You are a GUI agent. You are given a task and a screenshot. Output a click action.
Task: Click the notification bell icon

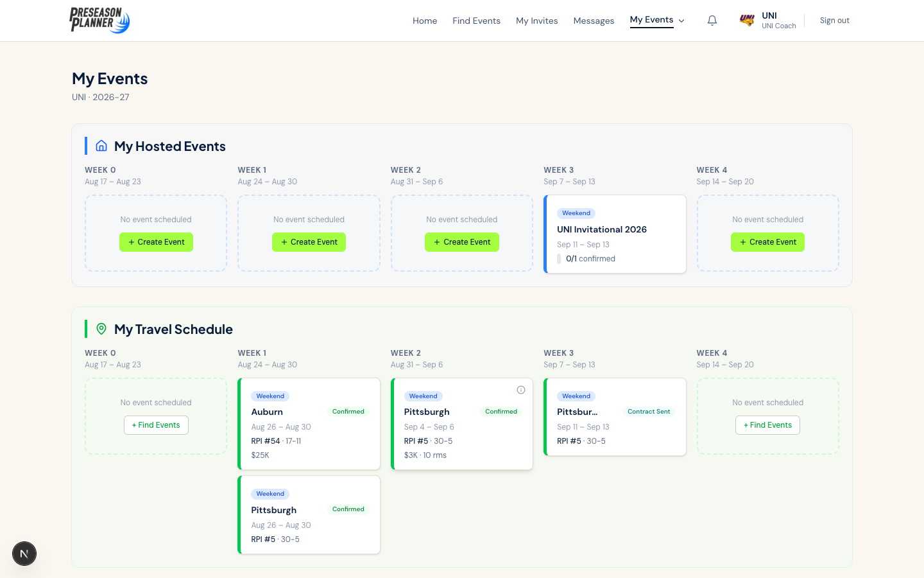click(712, 21)
